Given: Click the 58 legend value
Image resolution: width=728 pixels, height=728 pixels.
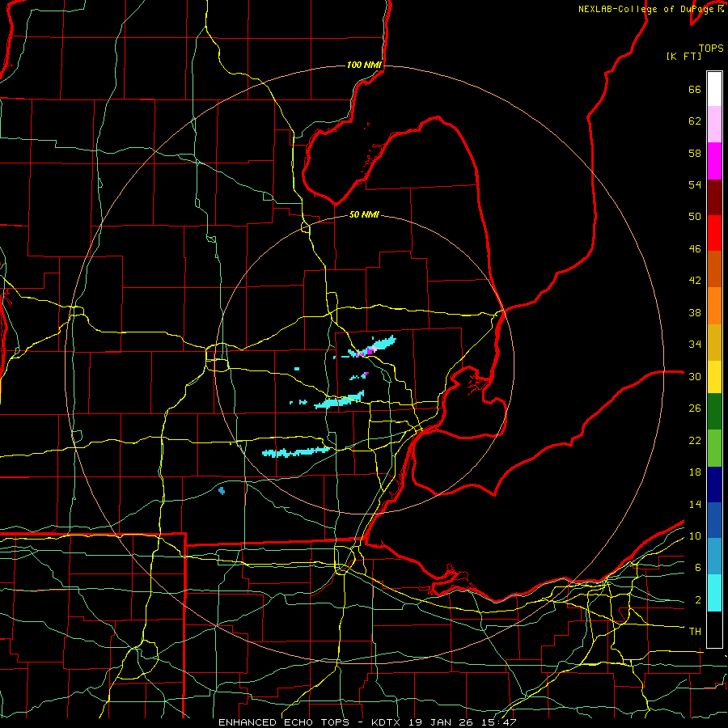Looking at the screenshot, I should pos(695,153).
